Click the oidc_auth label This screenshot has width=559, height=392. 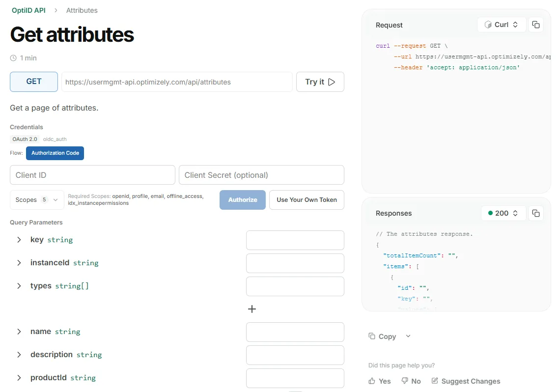55,139
